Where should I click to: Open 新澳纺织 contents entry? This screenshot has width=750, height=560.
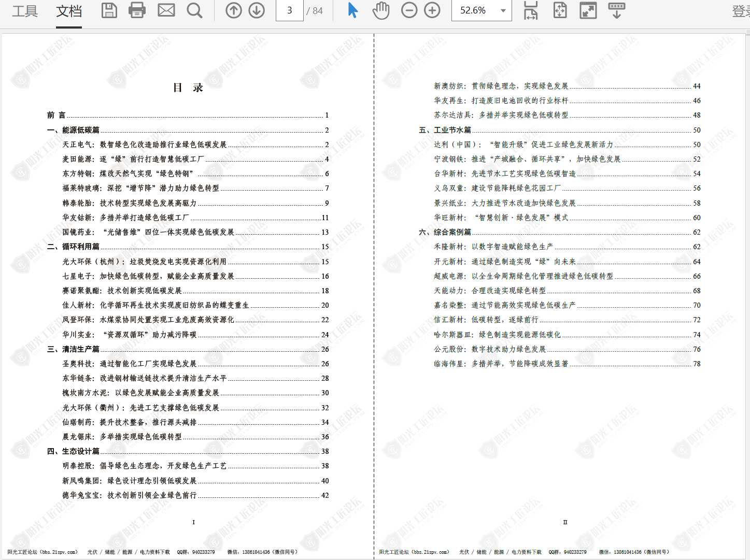tap(567, 86)
